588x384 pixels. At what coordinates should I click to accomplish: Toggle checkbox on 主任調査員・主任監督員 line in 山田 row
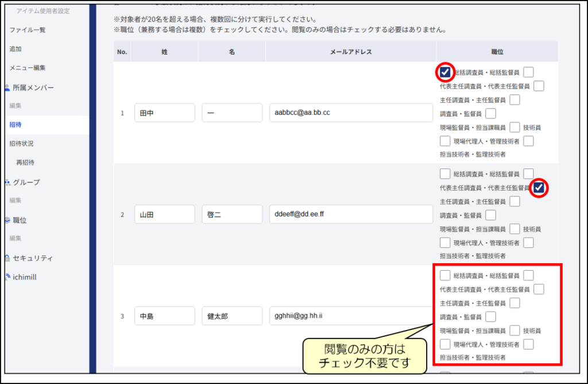515,202
